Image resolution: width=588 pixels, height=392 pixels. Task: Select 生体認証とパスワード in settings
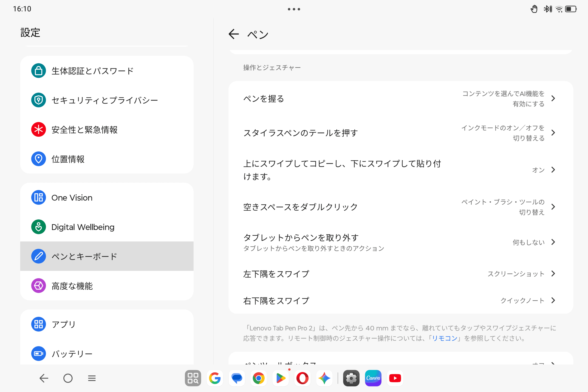[107, 71]
